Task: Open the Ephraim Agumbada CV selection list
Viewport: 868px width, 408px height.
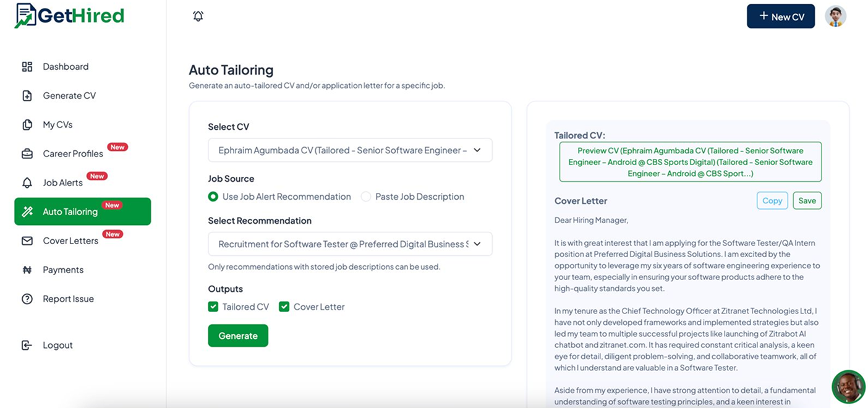Action: (350, 150)
